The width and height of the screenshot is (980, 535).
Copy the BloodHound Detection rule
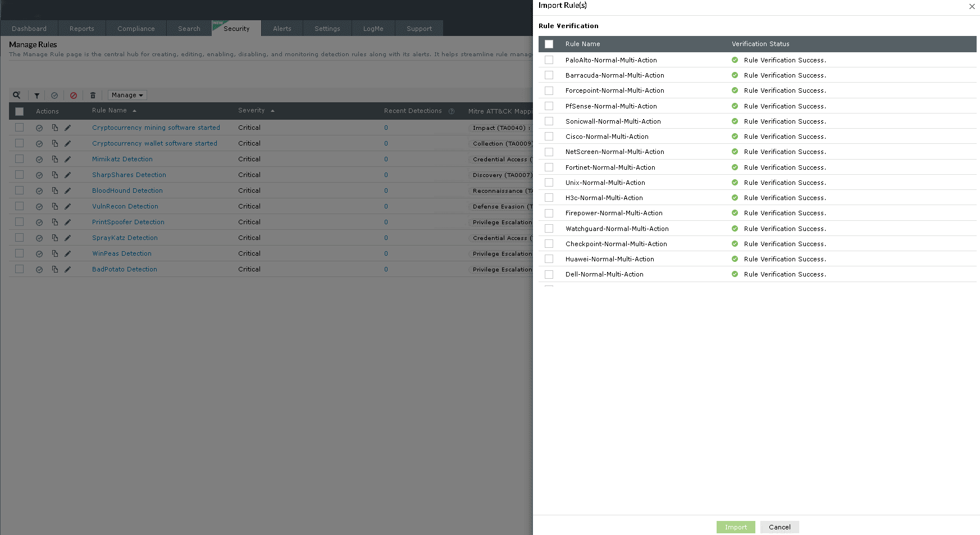(x=54, y=191)
